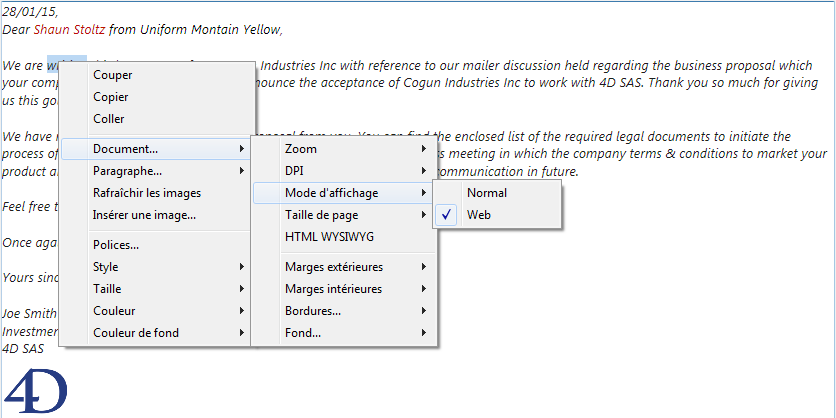
Task: Open Insérer une image dialog
Action: [x=144, y=215]
